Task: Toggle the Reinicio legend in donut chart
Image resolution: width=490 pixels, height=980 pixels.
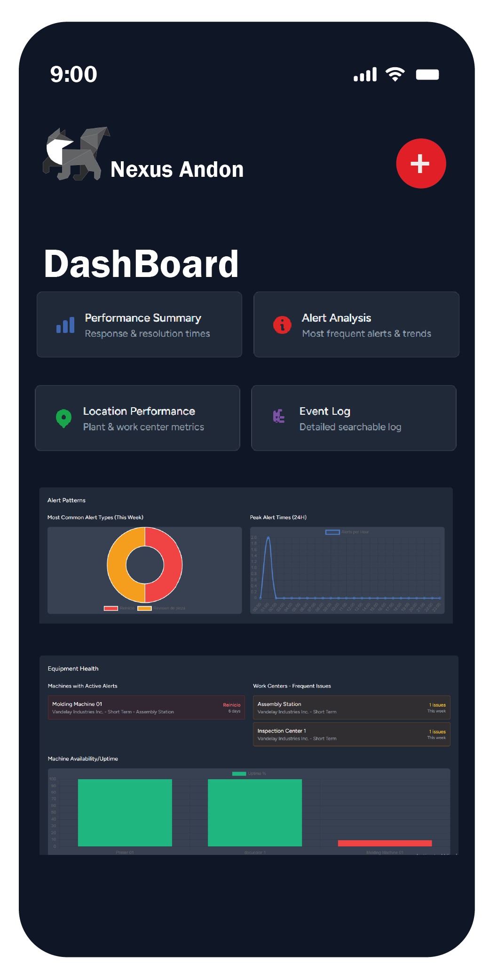Action: [119, 608]
